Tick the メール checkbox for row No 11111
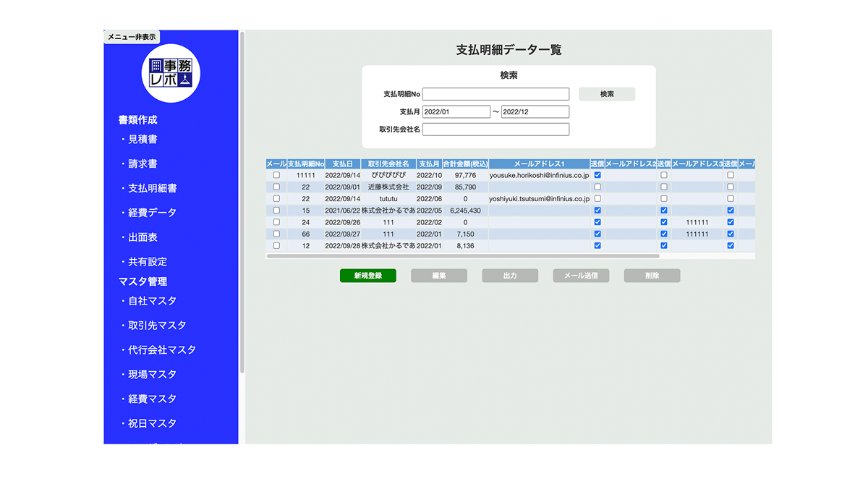The width and height of the screenshot is (868, 492). (276, 175)
